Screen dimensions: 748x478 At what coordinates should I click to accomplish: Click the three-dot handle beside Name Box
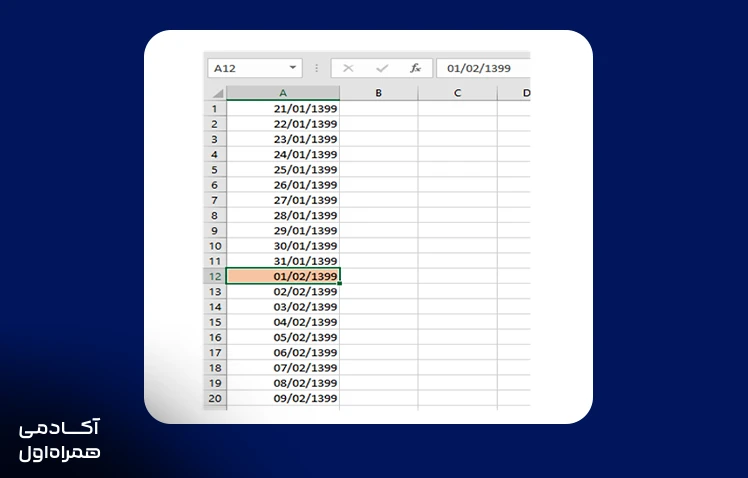tap(317, 68)
